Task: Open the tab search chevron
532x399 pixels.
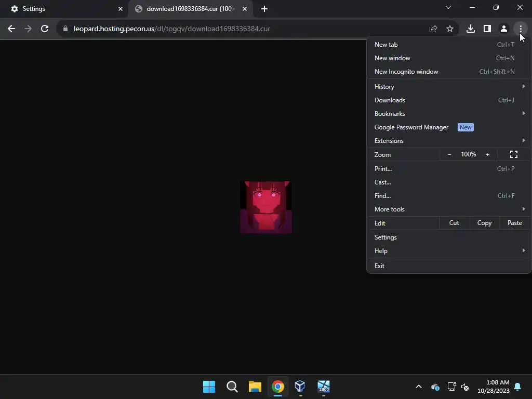Action: tap(448, 7)
